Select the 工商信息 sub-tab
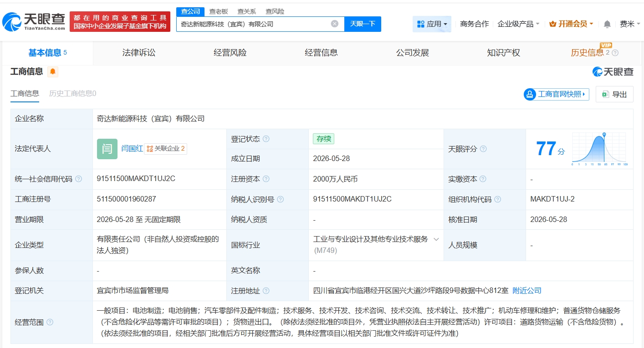This screenshot has width=644, height=348. [25, 94]
